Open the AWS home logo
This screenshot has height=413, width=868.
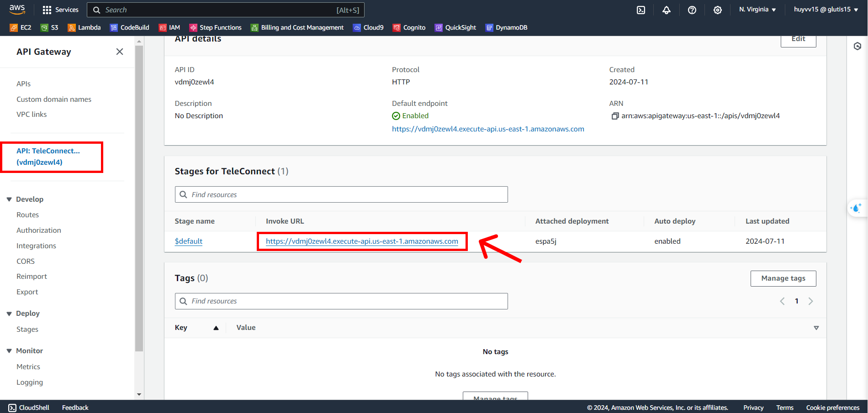17,10
